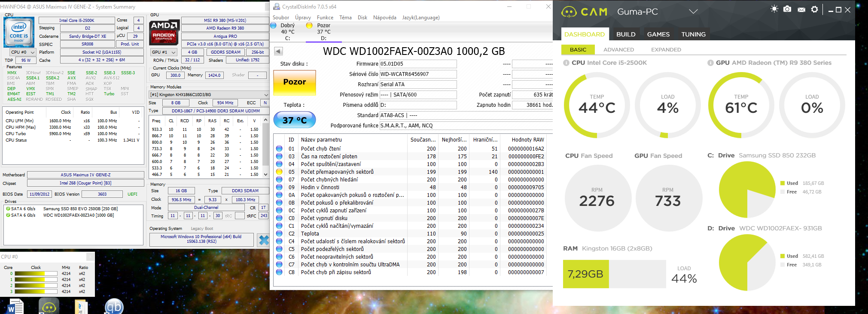Open CAM settings gear icon
Image resolution: width=868 pixels, height=314 pixels.
[814, 9]
